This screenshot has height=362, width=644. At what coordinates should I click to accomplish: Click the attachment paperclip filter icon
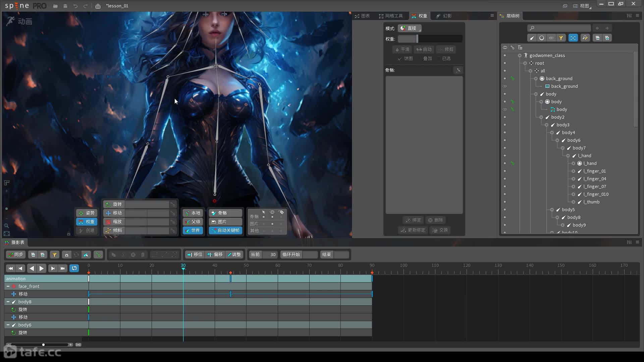pyautogui.click(x=551, y=38)
